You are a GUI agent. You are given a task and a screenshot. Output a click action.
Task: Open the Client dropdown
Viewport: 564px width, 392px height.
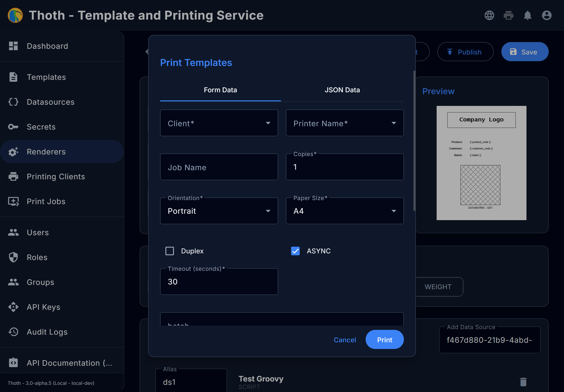(x=219, y=123)
